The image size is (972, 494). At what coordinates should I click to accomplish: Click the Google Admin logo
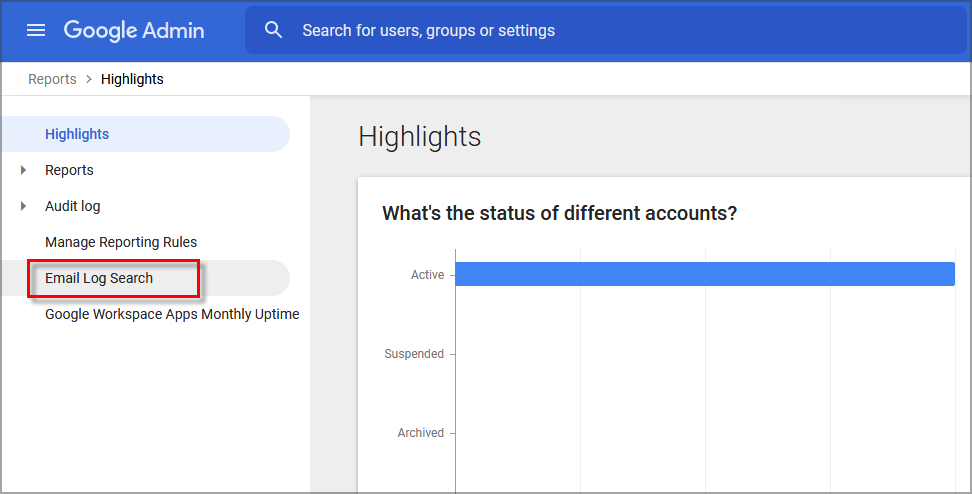coord(134,30)
